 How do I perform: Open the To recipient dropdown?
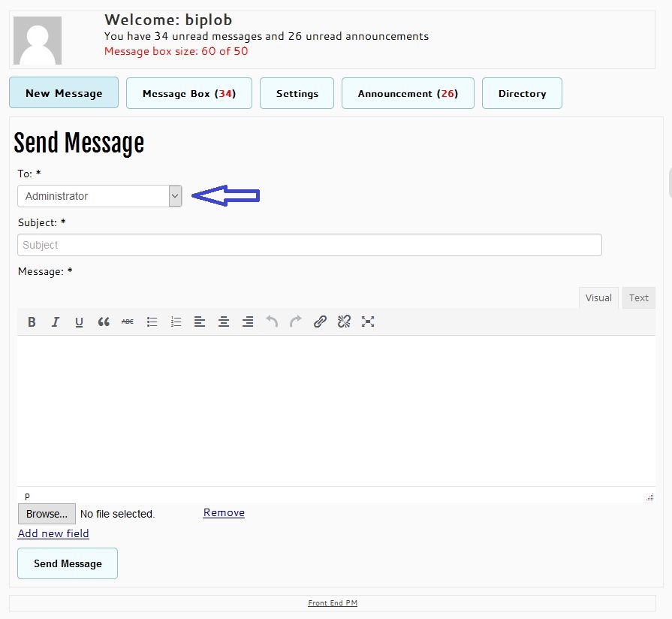(100, 196)
